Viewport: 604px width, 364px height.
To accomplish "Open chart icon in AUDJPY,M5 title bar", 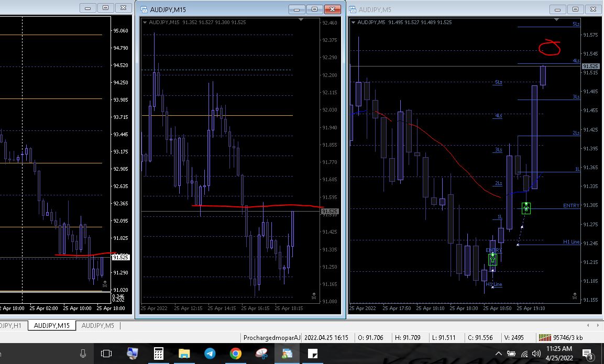I will pos(353,9).
